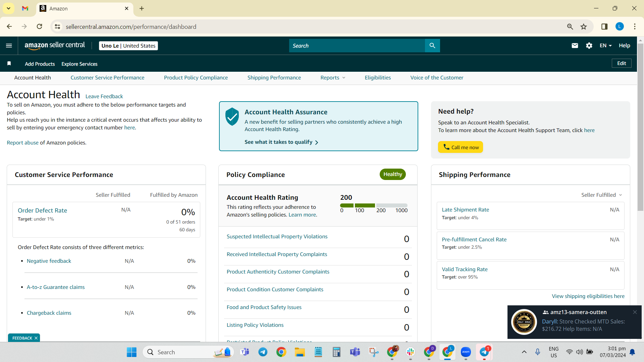The width and height of the screenshot is (644, 362).
Task: Open the Late Shipment Rate link
Action: pos(465,210)
